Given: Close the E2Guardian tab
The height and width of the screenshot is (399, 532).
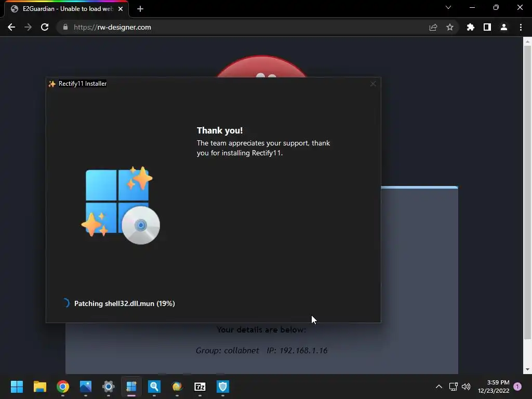Looking at the screenshot, I should click(121, 9).
